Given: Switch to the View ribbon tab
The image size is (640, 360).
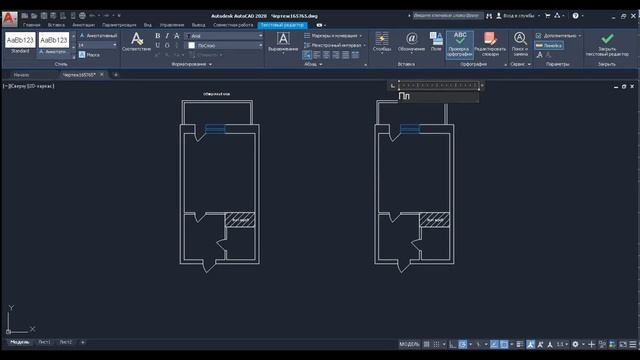Looking at the screenshot, I should 148,25.
